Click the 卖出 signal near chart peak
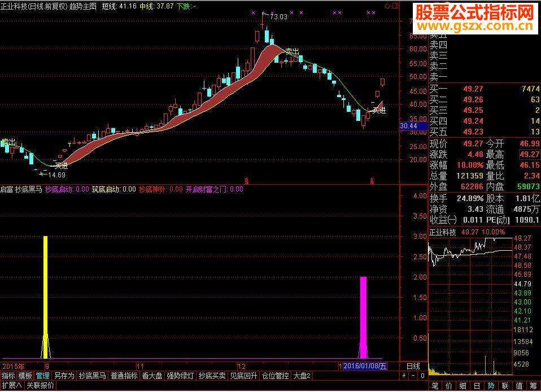This screenshot has width=541, height=392. coord(292,52)
